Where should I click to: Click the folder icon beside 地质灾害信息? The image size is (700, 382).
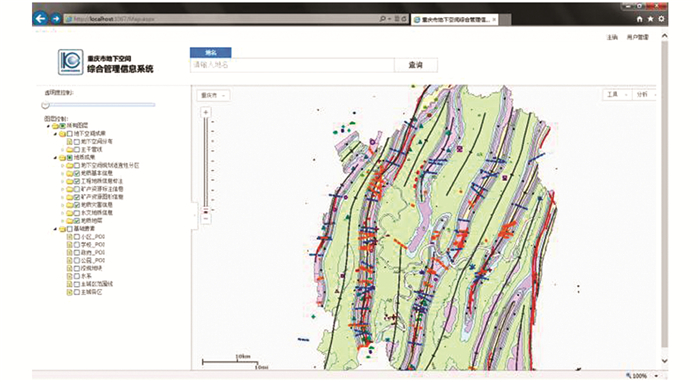70,205
